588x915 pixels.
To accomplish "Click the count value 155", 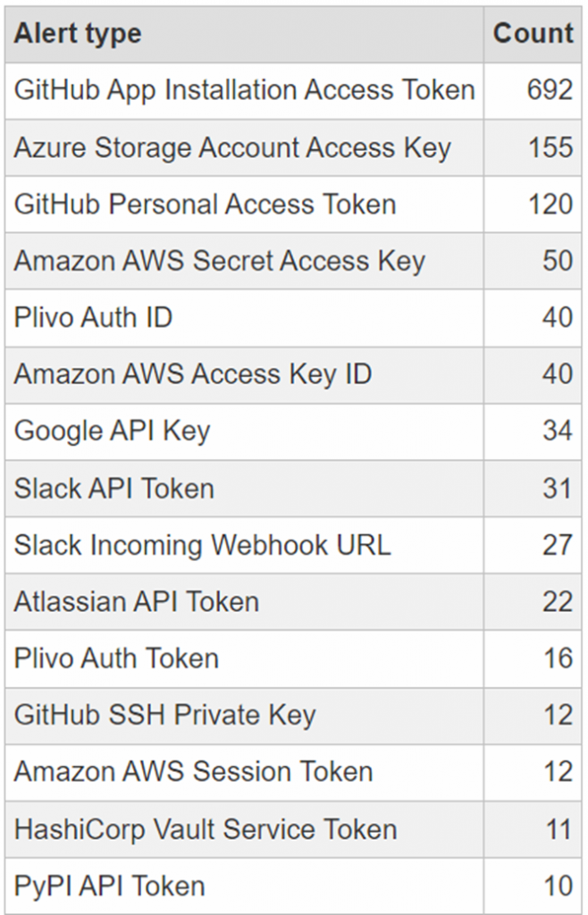I will tap(550, 147).
